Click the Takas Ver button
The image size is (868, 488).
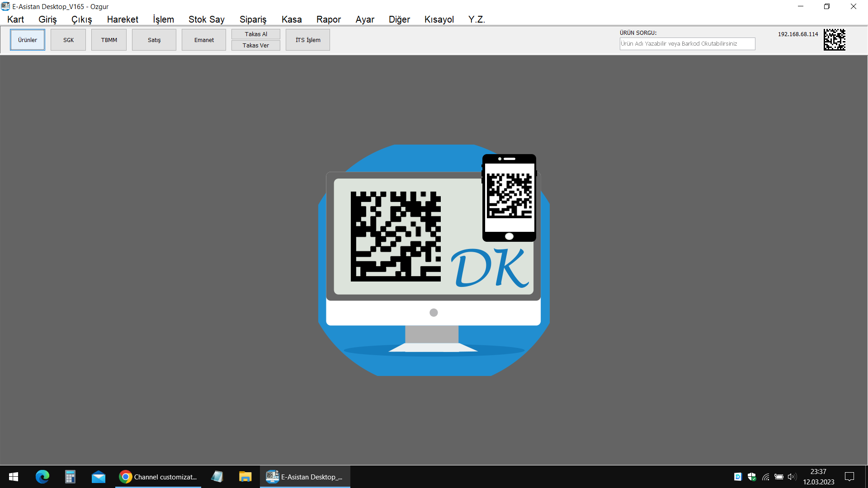[x=256, y=45]
